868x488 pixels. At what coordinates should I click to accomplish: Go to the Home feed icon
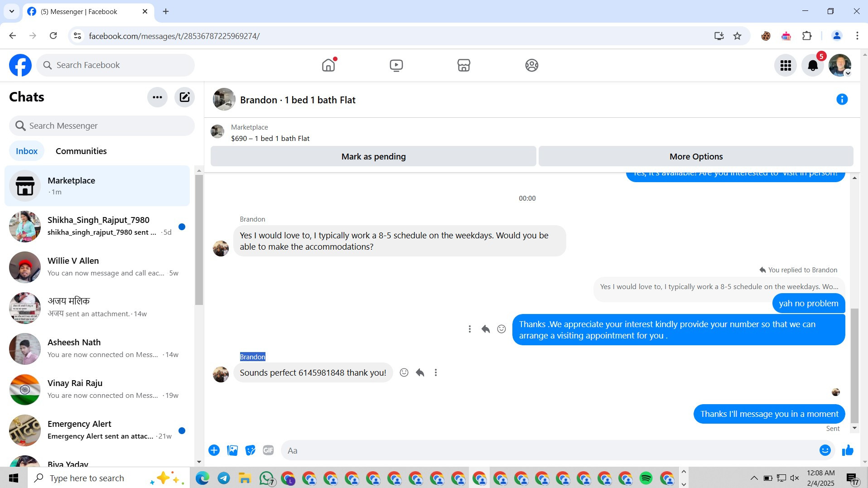[328, 65]
